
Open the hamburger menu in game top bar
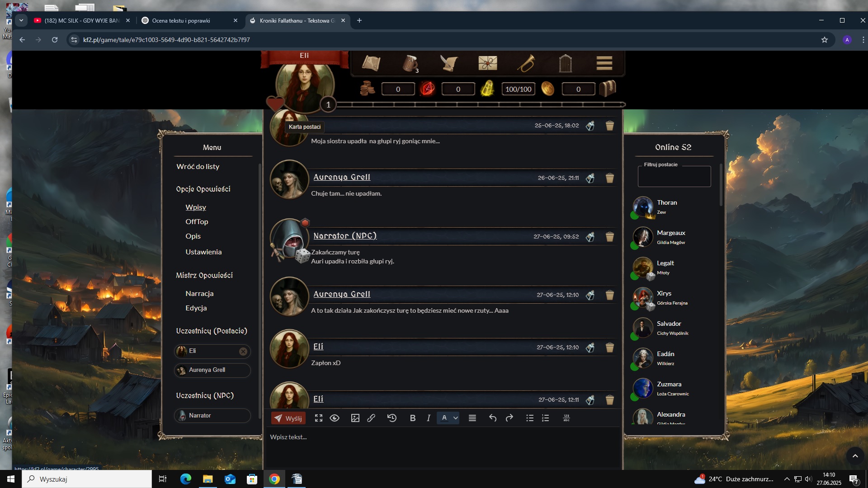pos(604,63)
